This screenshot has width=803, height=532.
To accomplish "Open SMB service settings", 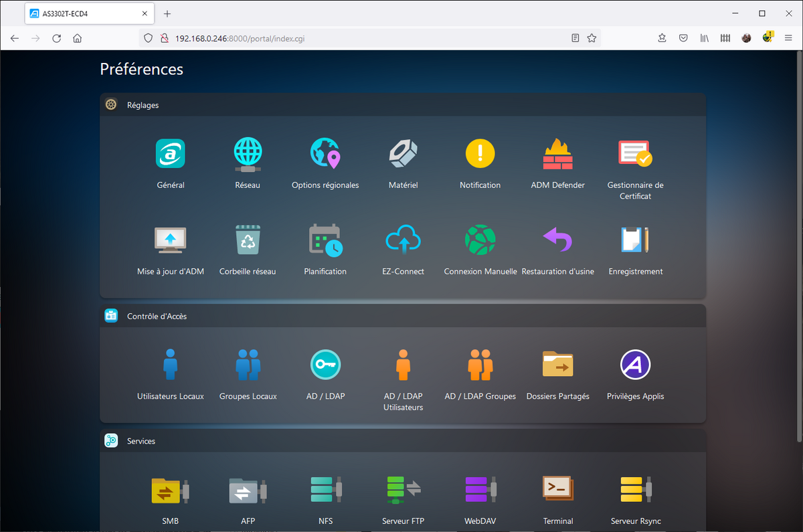I will pos(170,491).
